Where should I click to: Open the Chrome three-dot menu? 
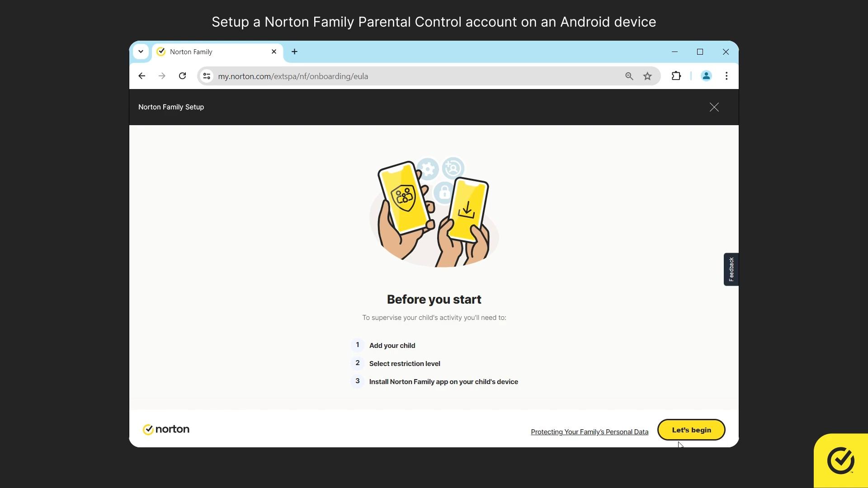[726, 76]
